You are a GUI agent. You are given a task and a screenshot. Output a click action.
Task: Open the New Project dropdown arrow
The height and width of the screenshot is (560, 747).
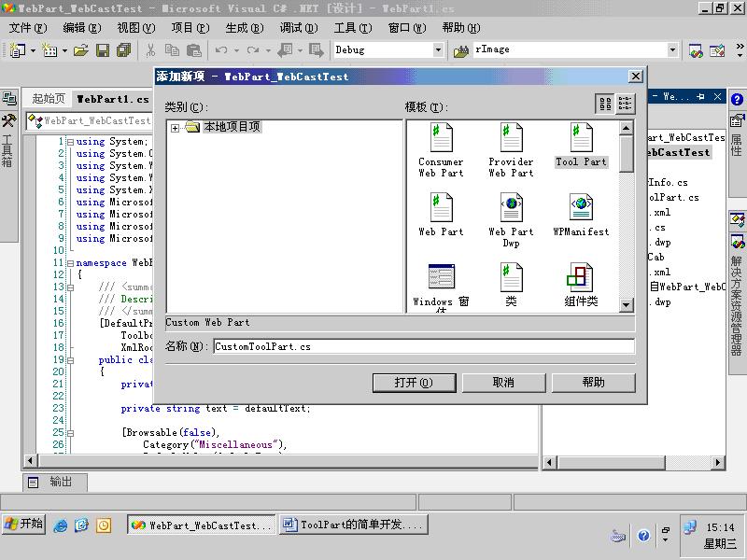tap(33, 50)
